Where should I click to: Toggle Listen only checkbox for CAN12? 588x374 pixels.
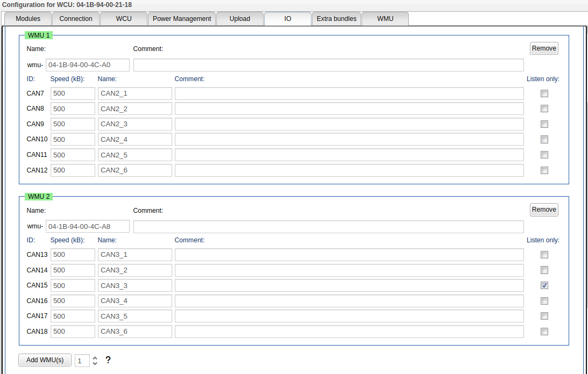tap(544, 170)
